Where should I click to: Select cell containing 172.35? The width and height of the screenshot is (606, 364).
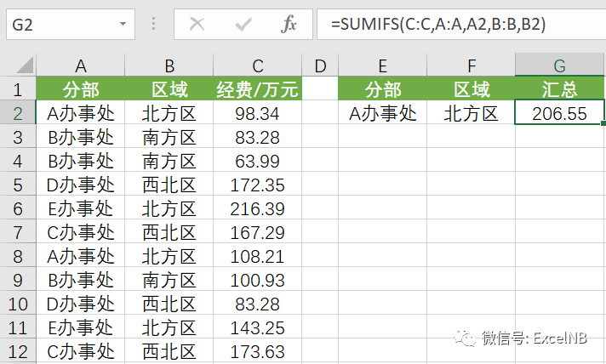tap(257, 185)
